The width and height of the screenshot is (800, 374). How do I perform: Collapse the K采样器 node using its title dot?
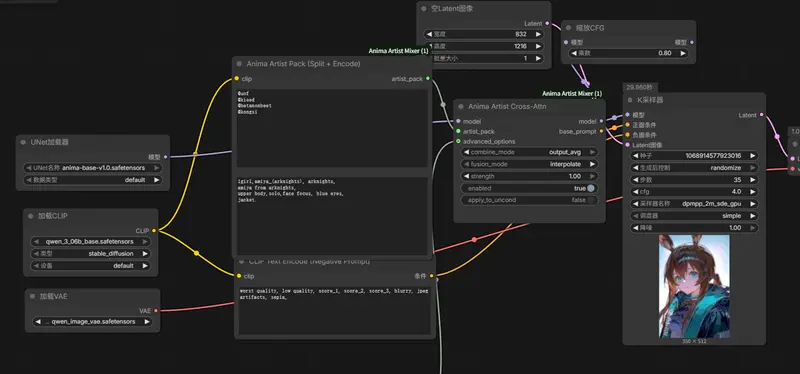630,100
